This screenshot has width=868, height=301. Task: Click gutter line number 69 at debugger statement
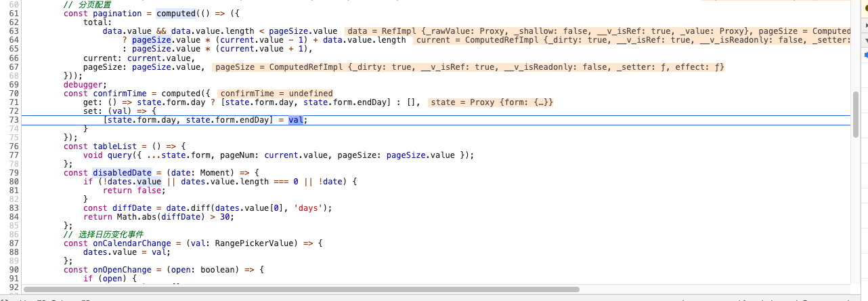point(14,84)
